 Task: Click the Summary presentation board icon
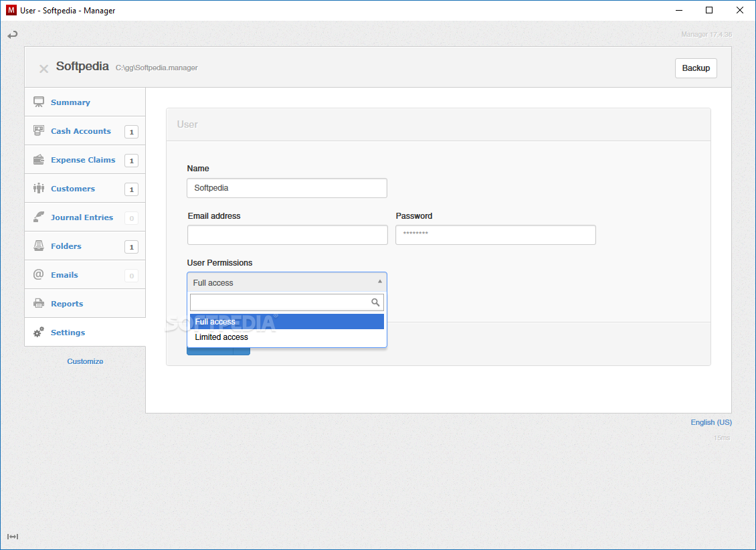pyautogui.click(x=39, y=102)
